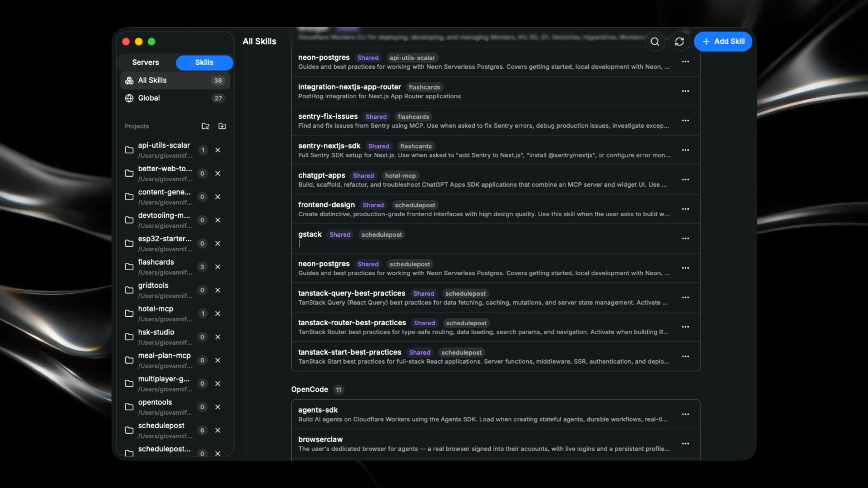Select the frontend-design skill name

click(327, 205)
